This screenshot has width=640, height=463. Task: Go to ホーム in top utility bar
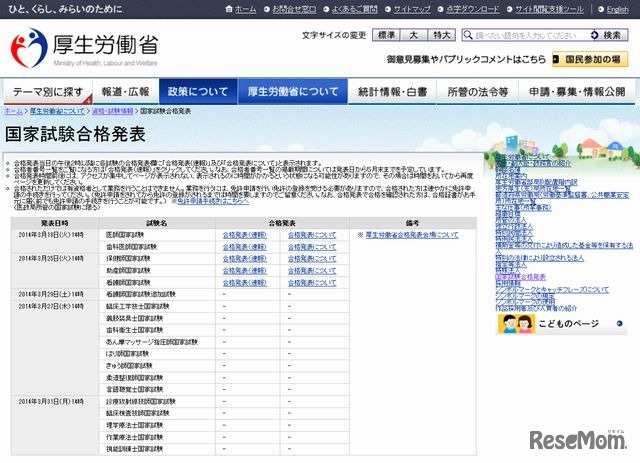click(245, 9)
